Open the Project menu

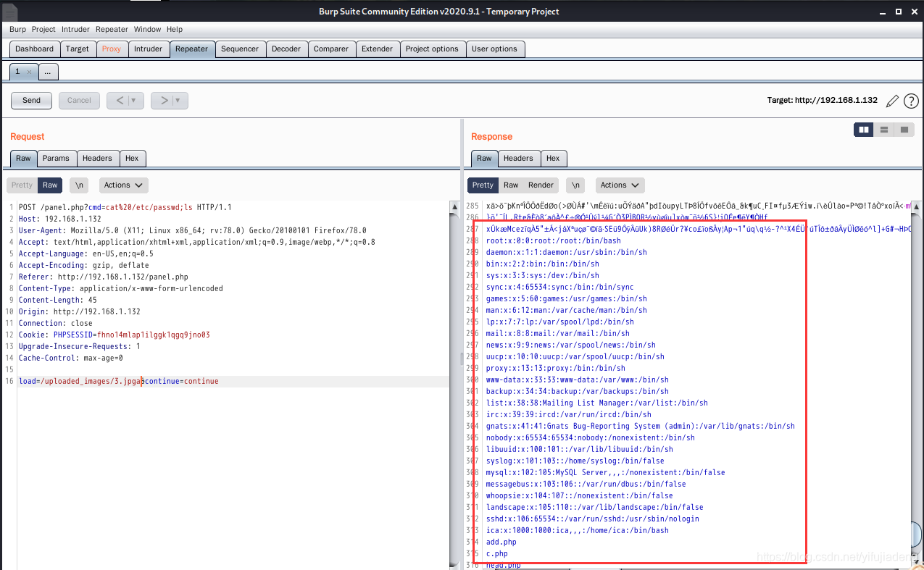click(43, 30)
